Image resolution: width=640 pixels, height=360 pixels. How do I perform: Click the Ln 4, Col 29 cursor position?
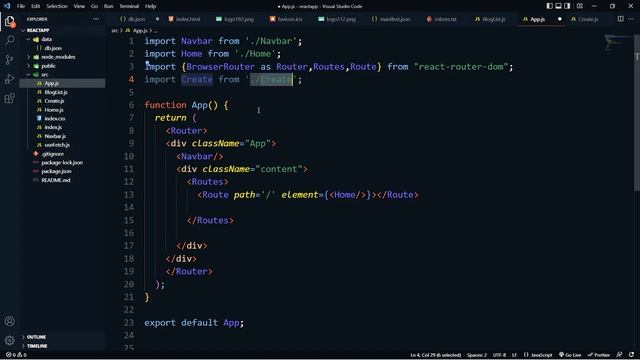(x=436, y=355)
